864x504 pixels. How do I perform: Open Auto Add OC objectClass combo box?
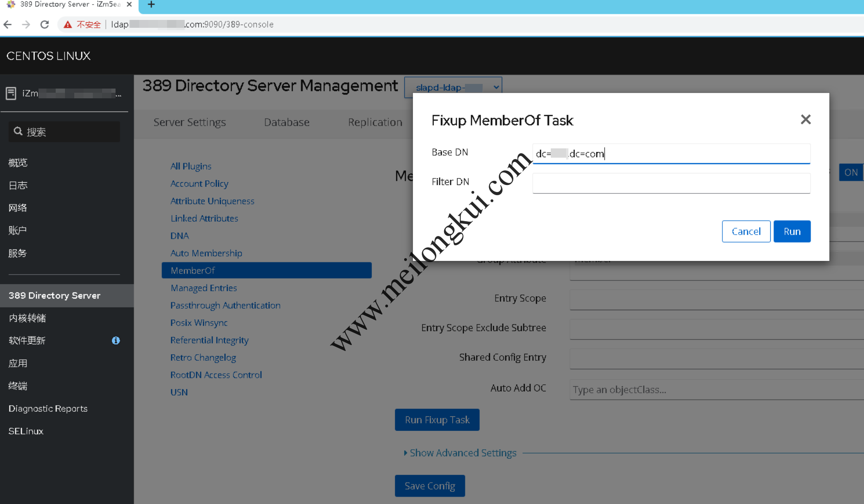coord(716,389)
